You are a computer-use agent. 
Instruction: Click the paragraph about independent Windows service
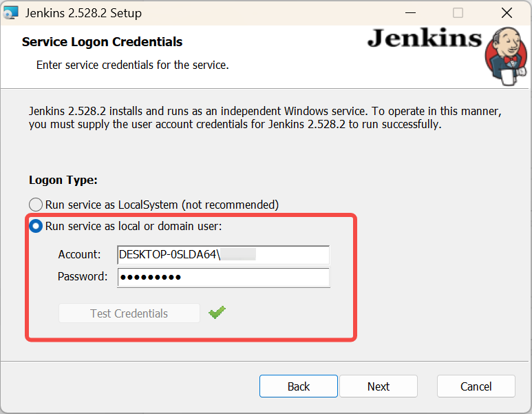265,118
